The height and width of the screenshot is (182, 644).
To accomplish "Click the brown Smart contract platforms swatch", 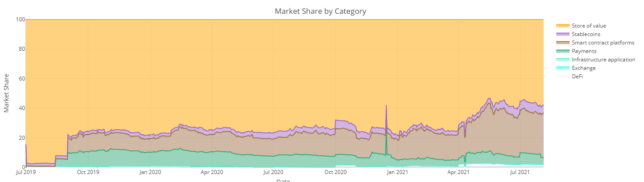I will (563, 43).
